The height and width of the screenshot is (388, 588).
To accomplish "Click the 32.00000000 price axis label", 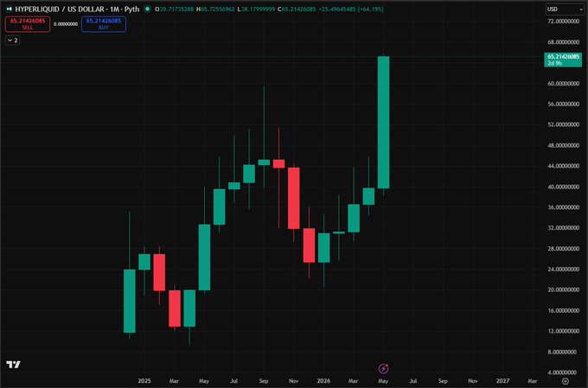I will coord(563,227).
